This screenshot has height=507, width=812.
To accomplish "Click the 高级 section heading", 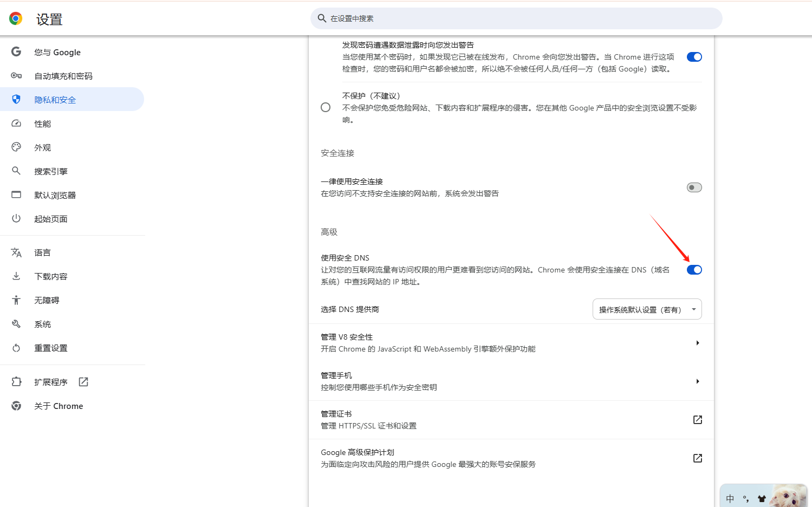I will [x=329, y=232].
